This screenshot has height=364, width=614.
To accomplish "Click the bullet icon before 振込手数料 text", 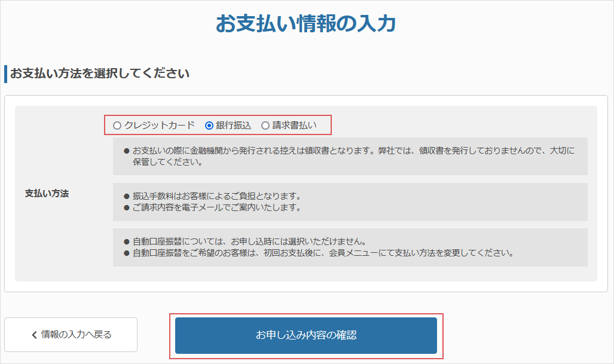I will (x=126, y=197).
